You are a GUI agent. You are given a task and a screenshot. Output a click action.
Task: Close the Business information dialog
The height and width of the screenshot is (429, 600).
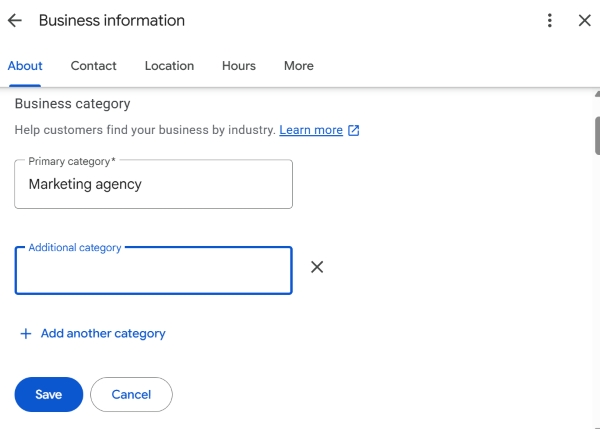(x=585, y=20)
